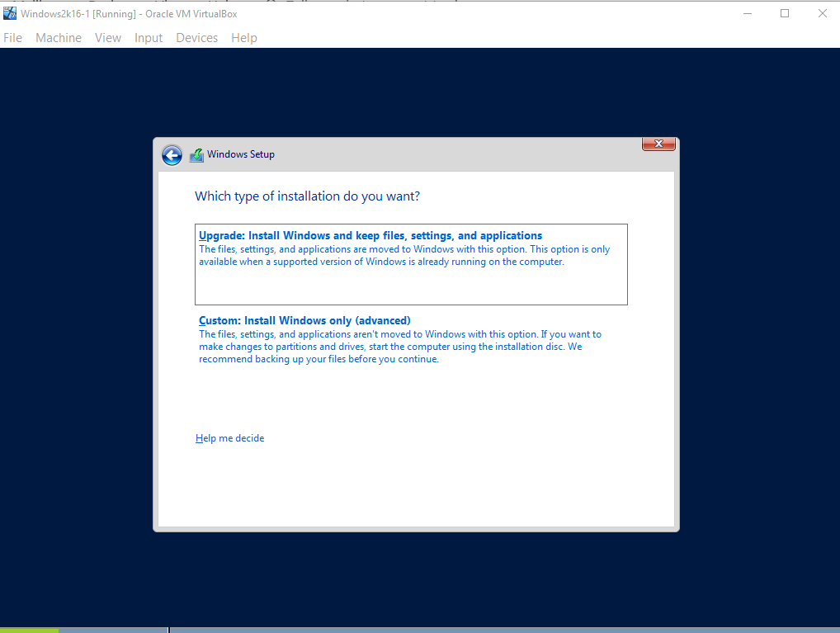Go back using the blue arrow button
This screenshot has width=840, height=633.
click(x=172, y=155)
